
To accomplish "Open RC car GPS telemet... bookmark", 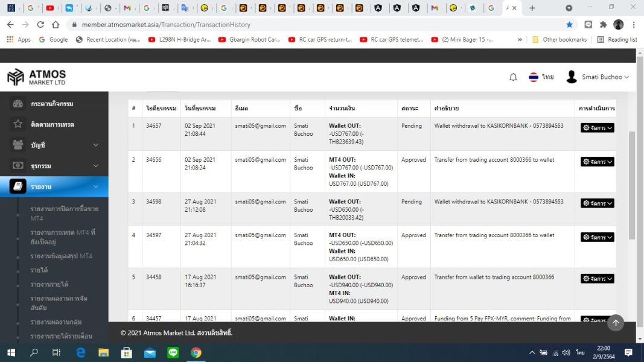I will click(x=392, y=39).
